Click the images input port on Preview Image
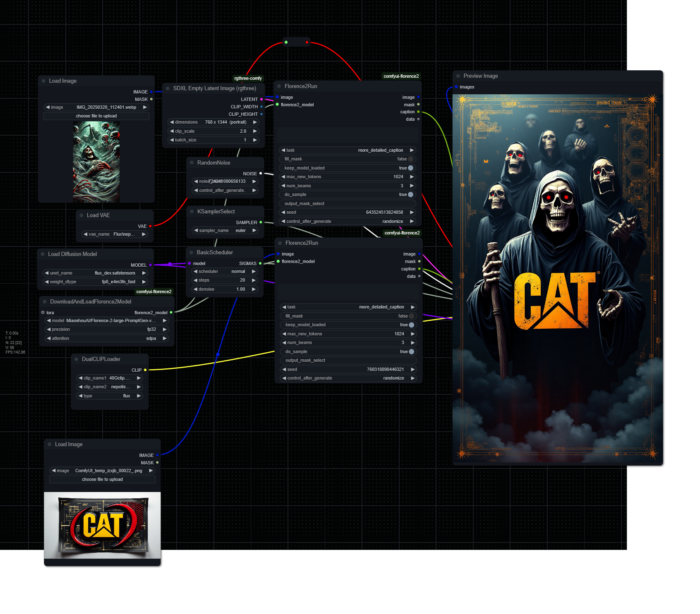 click(x=456, y=87)
